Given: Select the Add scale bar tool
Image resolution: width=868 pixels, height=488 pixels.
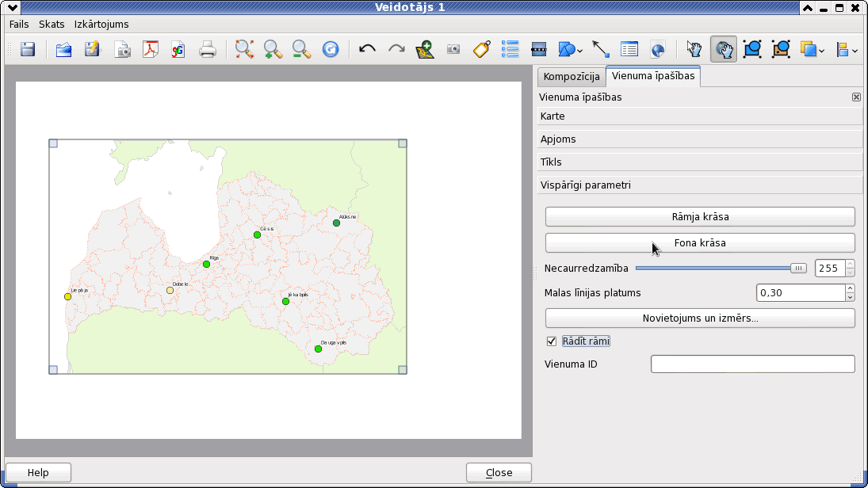Looking at the screenshot, I should point(538,50).
